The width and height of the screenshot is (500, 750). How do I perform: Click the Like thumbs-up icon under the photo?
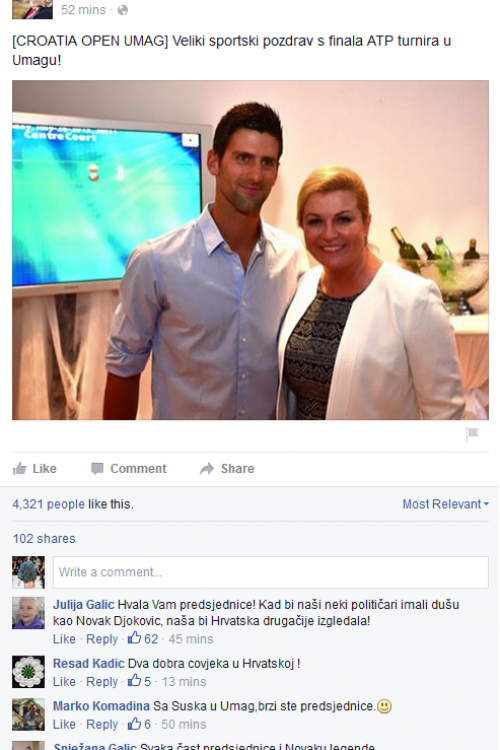(20, 469)
